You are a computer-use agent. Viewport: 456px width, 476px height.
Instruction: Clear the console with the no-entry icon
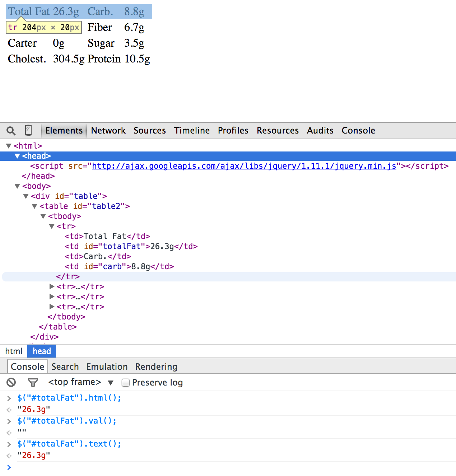pyautogui.click(x=11, y=382)
